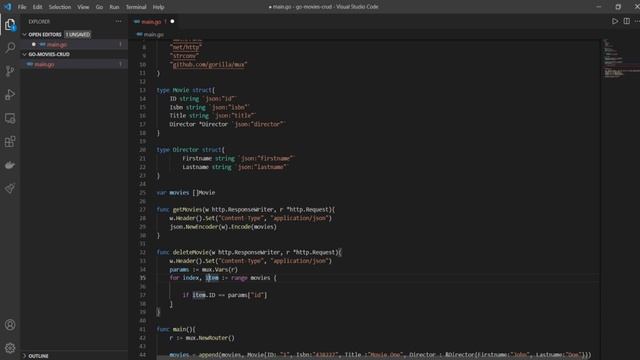Screen dimensions: 640x360
Task: Open the Manage gear settings icon
Action: tap(10, 348)
